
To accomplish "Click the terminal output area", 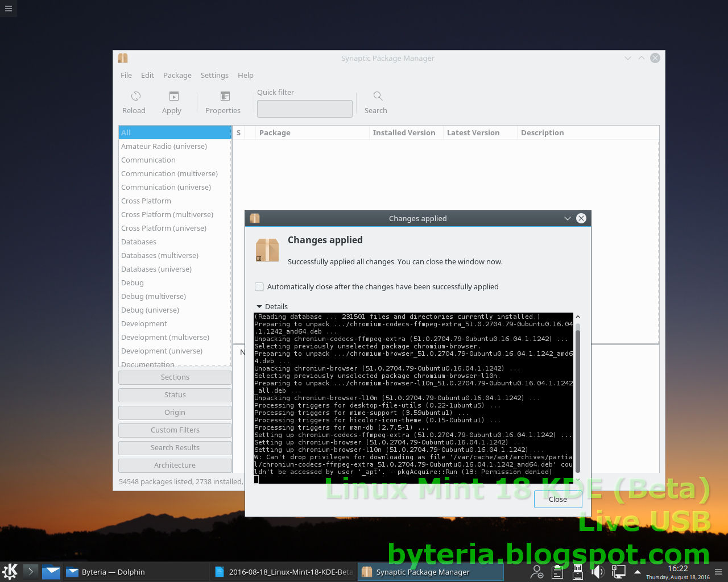I will coord(413,398).
